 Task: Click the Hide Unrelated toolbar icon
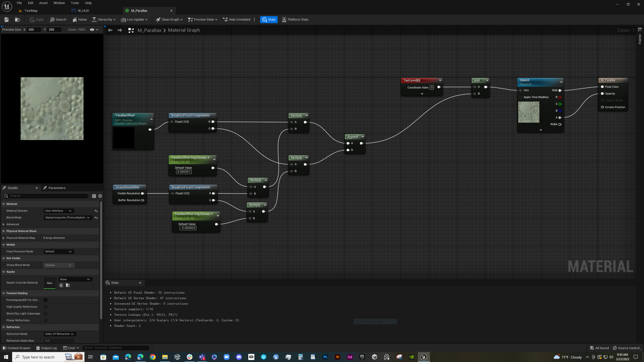[x=237, y=19]
